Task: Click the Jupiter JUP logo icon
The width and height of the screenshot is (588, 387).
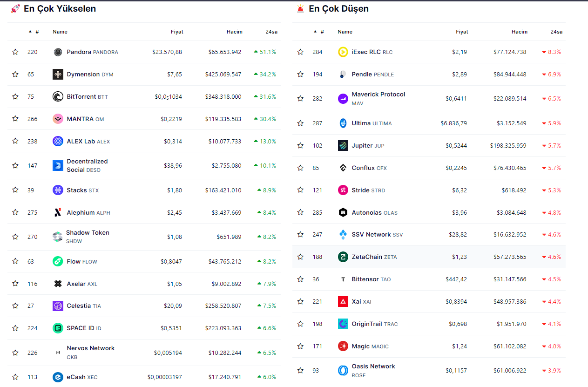Action: pos(343,146)
